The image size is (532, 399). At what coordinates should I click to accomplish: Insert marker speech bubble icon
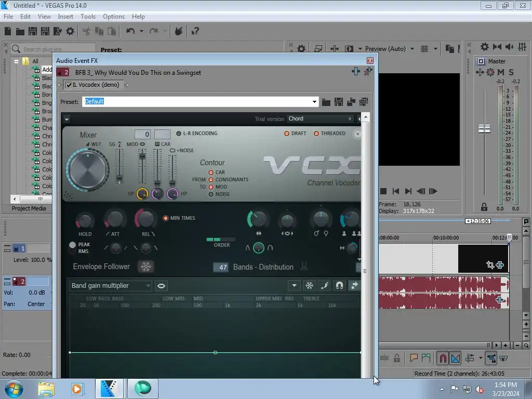[414, 357]
